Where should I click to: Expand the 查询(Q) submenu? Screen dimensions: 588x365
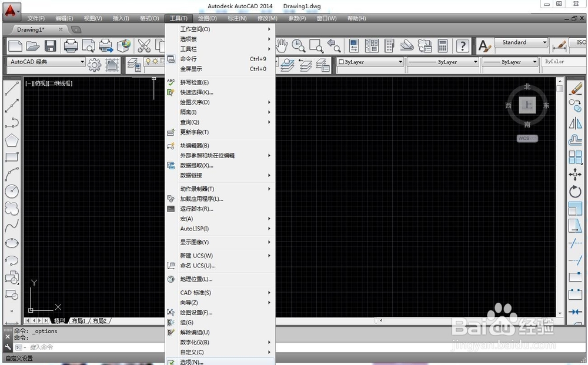pos(220,122)
